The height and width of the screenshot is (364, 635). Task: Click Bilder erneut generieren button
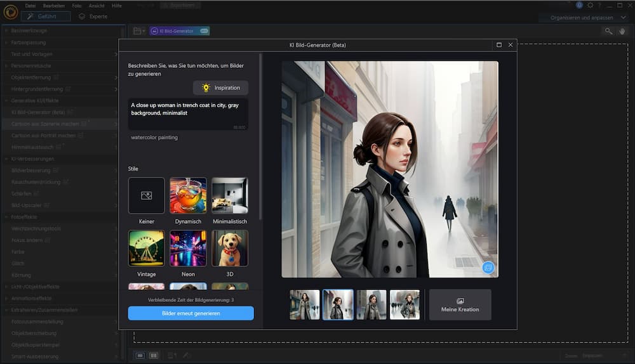point(190,313)
